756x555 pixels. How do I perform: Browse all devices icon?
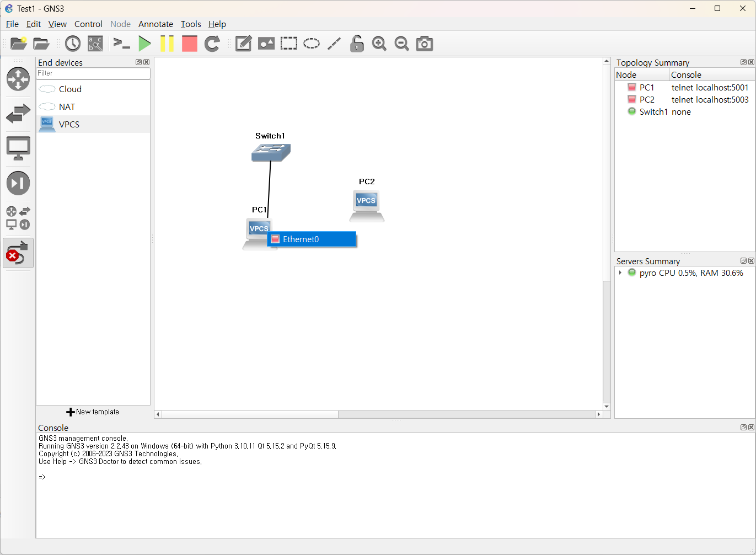coord(18,218)
